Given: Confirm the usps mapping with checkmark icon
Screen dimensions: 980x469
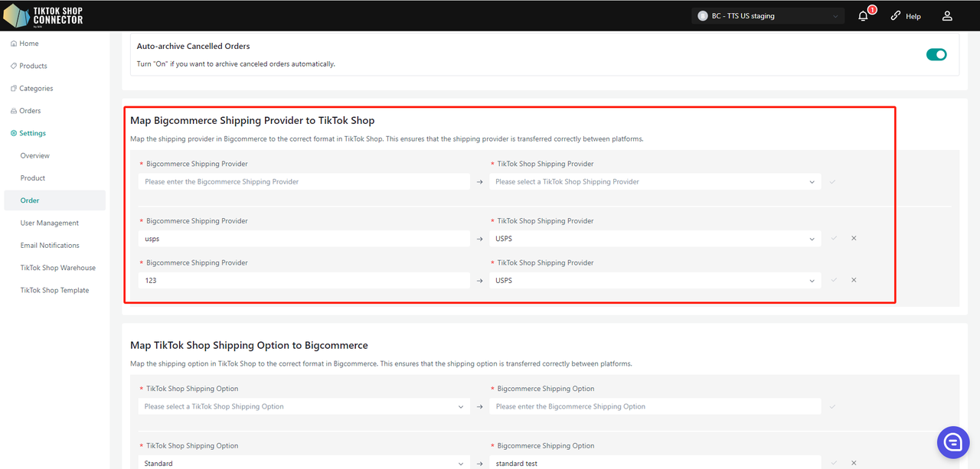Looking at the screenshot, I should pos(834,239).
